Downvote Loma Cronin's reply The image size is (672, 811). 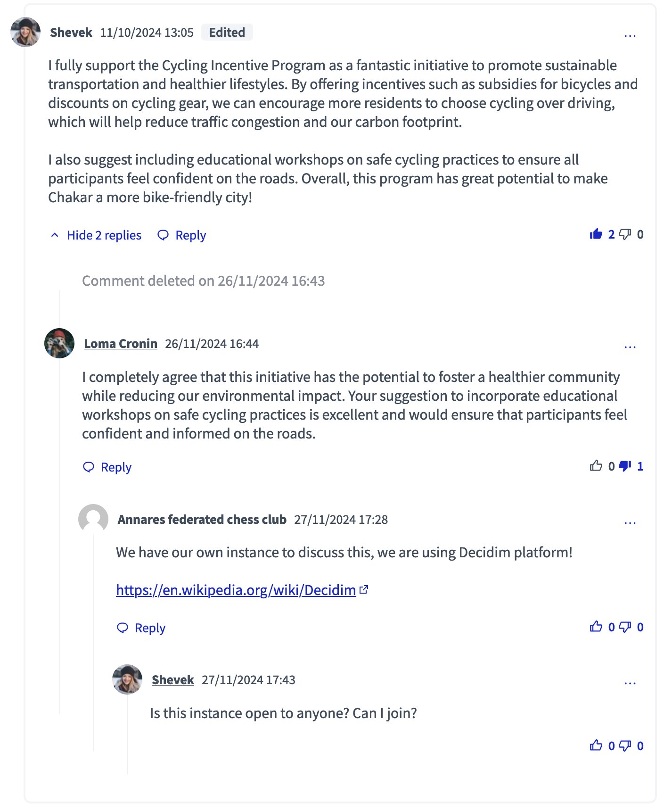click(x=625, y=467)
